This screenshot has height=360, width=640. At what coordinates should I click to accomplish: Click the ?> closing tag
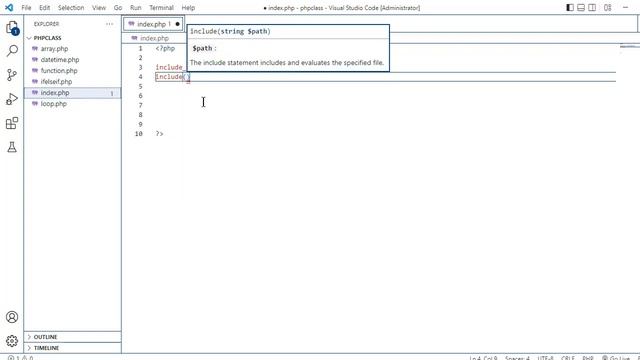click(x=159, y=133)
